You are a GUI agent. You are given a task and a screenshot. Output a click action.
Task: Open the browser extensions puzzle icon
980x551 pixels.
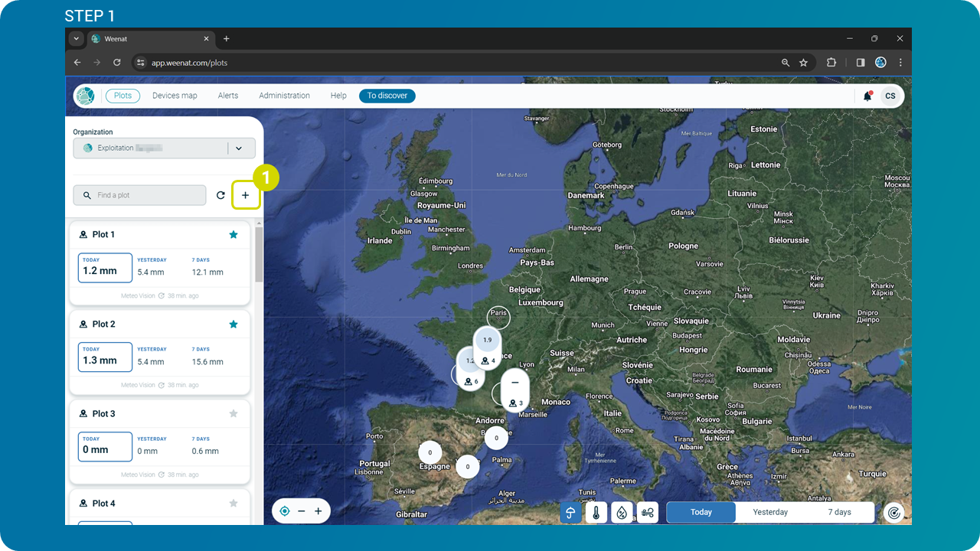[x=831, y=63]
